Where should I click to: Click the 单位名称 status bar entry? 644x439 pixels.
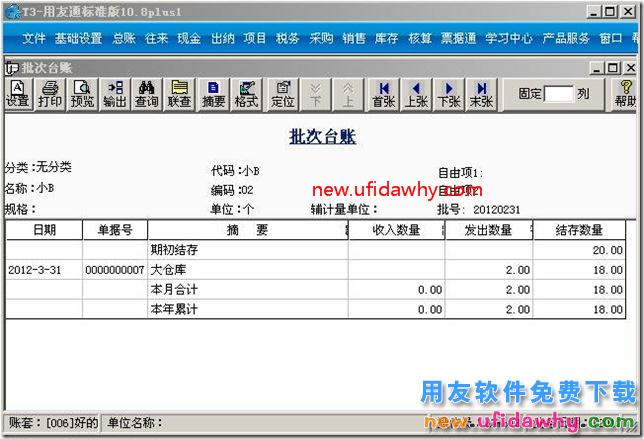(x=135, y=422)
